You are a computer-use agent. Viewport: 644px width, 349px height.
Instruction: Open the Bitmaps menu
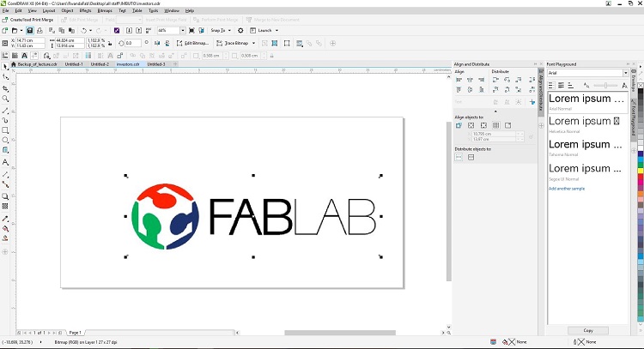tap(105, 10)
